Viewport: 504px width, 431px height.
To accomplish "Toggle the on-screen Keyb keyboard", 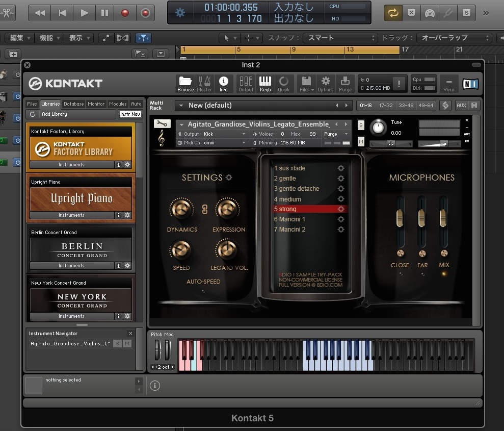I will point(265,84).
